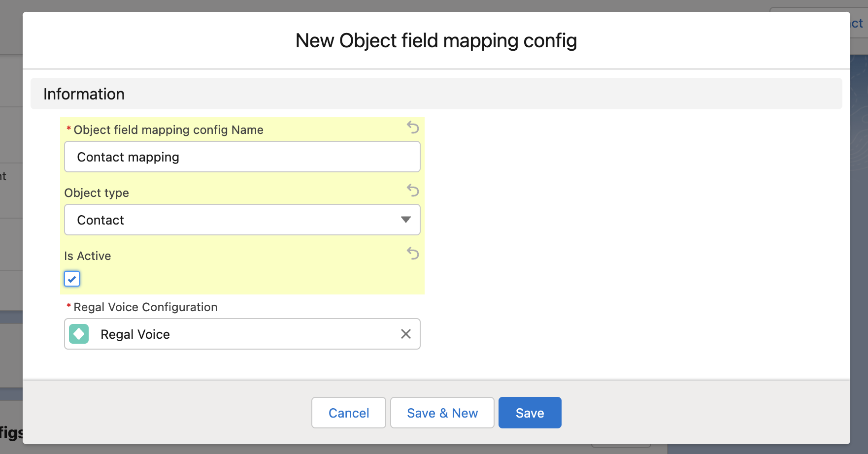868x454 pixels.
Task: Click the red asterisk beside Regal Voice Configuration
Action: coord(68,307)
